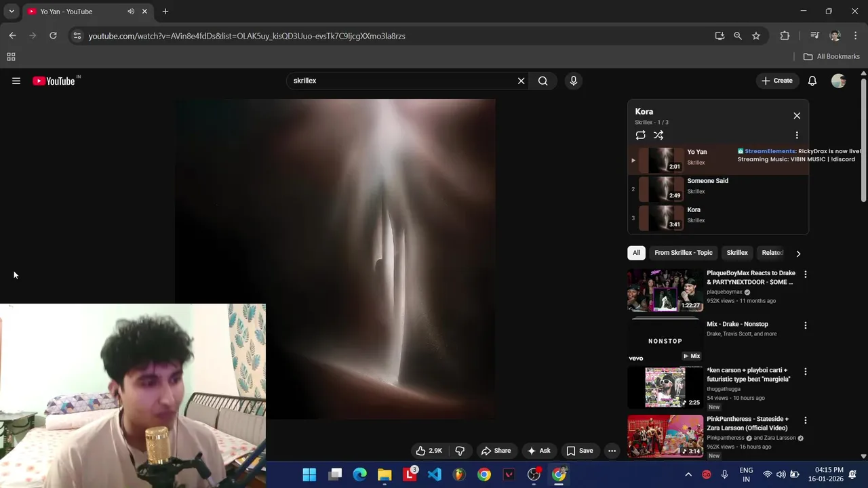Clear the skrillex search text
The width and height of the screenshot is (868, 488).
click(x=521, y=81)
